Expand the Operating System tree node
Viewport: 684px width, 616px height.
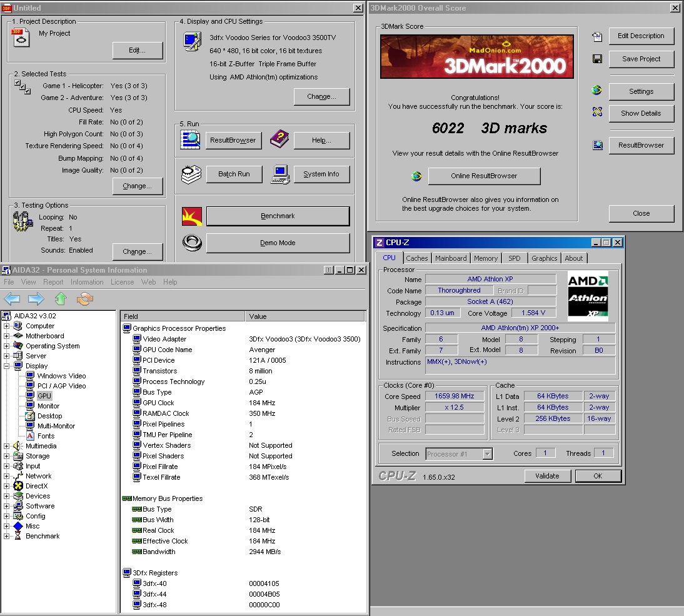[6, 346]
